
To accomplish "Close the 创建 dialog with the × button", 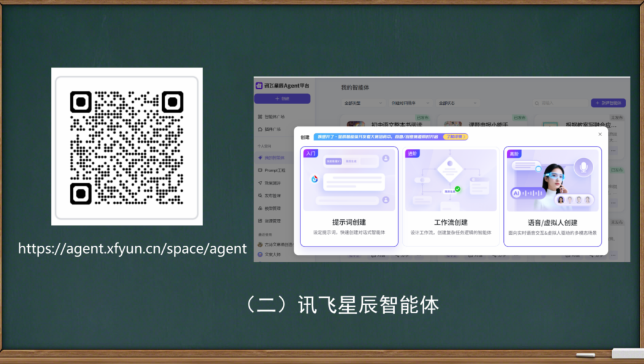I will [600, 134].
